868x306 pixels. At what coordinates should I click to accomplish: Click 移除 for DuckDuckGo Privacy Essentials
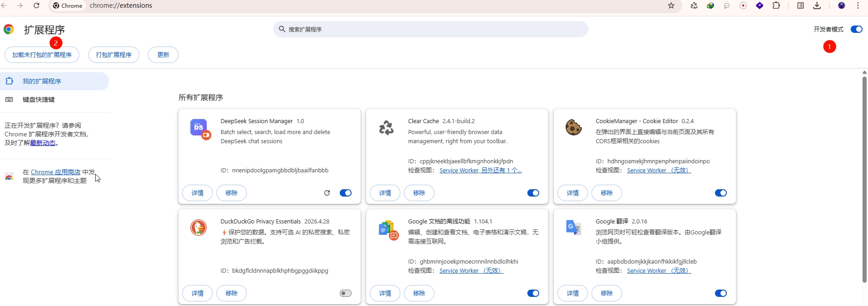click(x=231, y=293)
